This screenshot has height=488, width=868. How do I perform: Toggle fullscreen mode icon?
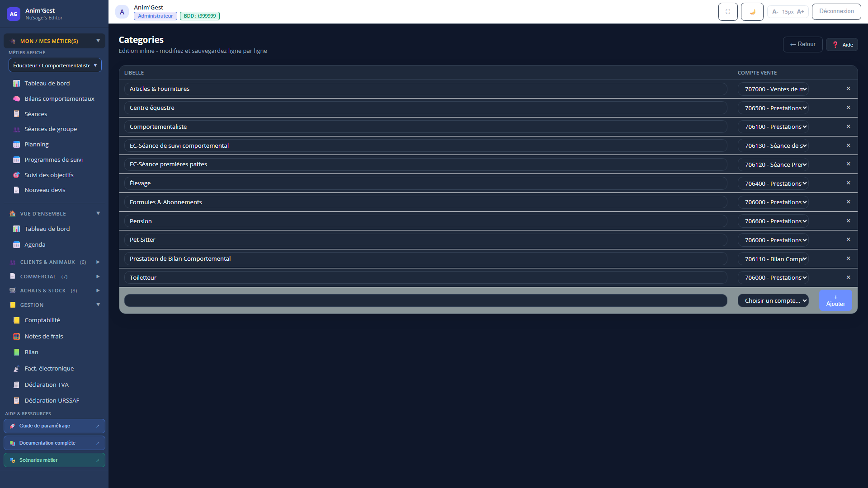coord(728,12)
